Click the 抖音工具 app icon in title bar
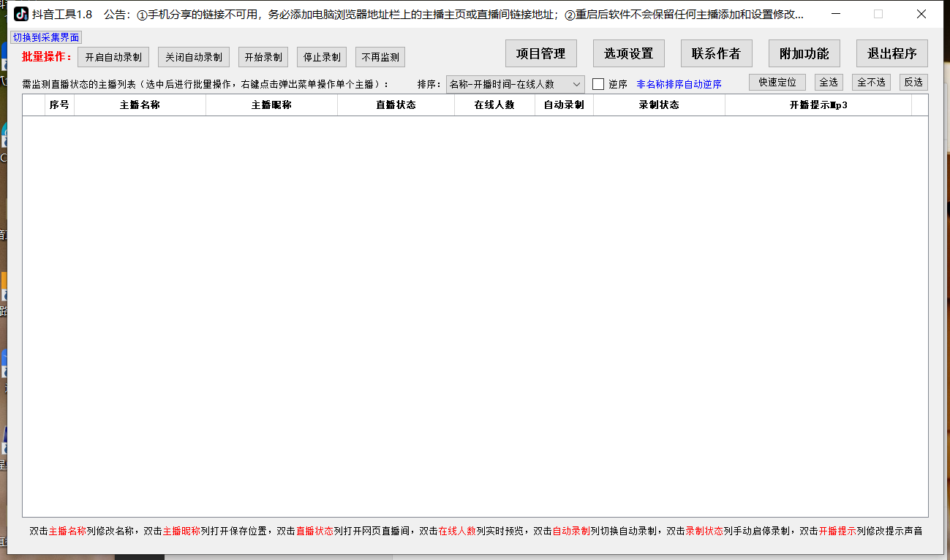Screen dimensions: 950x560 click(21, 14)
